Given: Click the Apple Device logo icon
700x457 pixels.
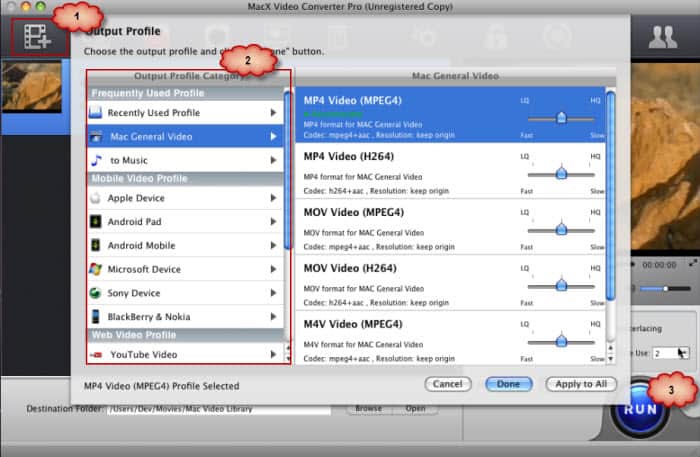Looking at the screenshot, I should 95,198.
